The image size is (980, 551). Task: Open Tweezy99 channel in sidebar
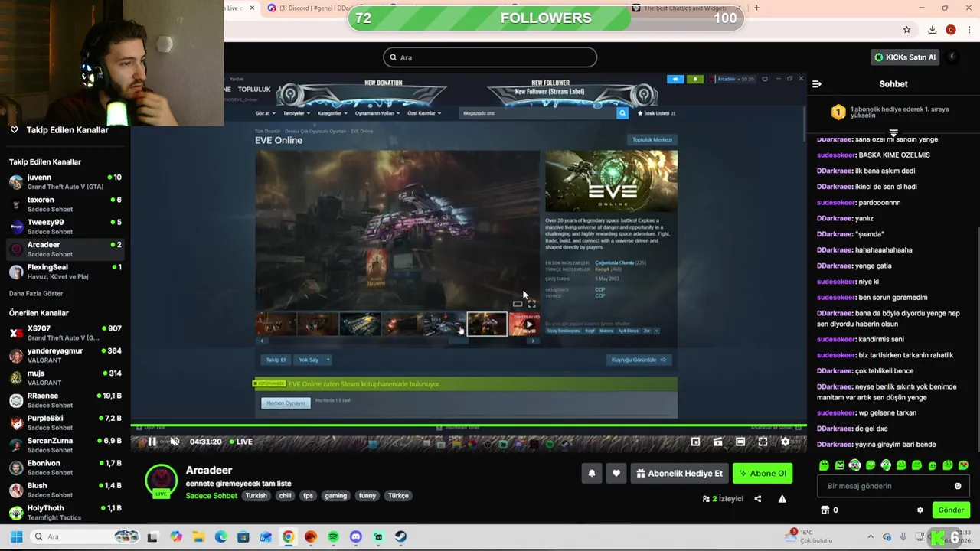pos(65,227)
